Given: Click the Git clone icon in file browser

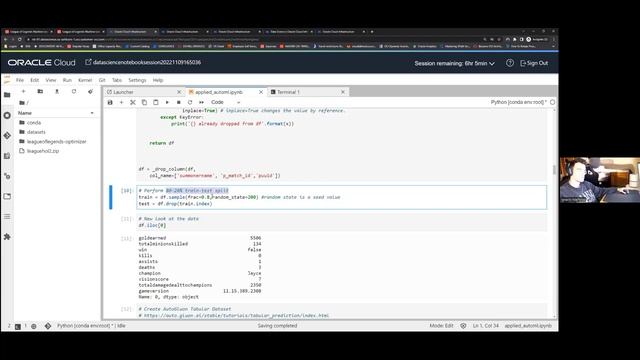Looking at the screenshot, I should (x=90, y=91).
